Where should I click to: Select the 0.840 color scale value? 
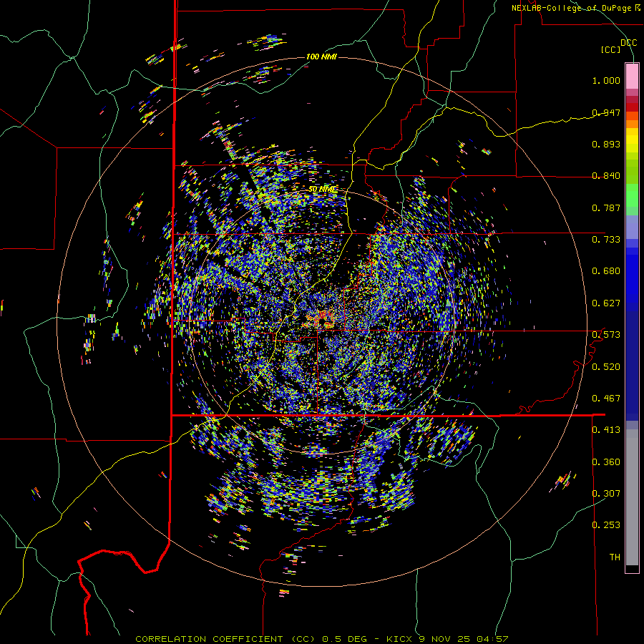(606, 175)
